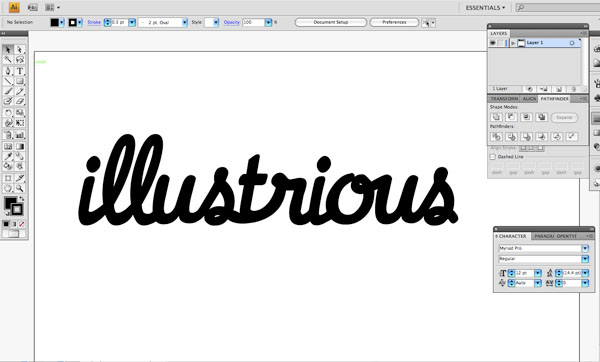Open Document Setup
This screenshot has height=362, width=600.
331,23
